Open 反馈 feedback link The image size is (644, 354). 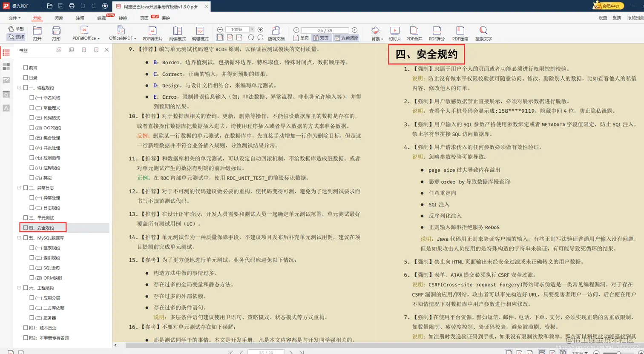point(616,18)
